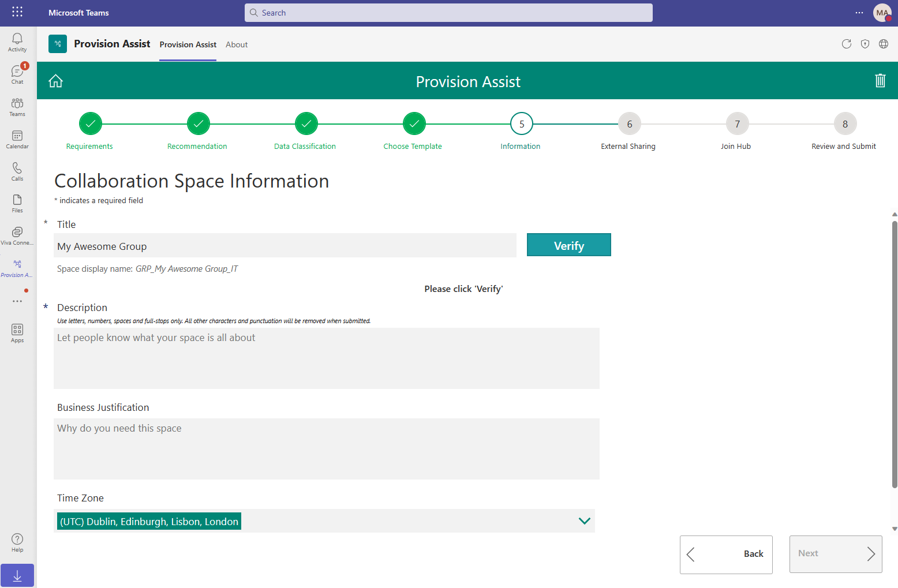The image size is (898, 588).
Task: Click the Provision Assist app logo
Action: click(x=58, y=44)
